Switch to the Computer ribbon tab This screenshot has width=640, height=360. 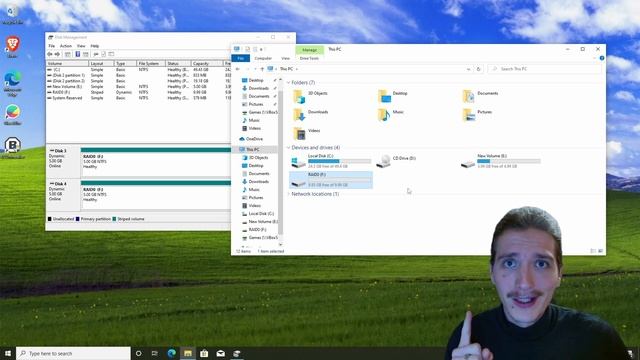pyautogui.click(x=263, y=58)
